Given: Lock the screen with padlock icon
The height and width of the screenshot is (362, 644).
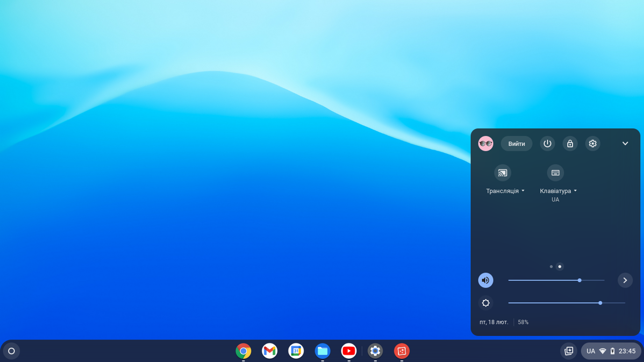Looking at the screenshot, I should pos(570,144).
